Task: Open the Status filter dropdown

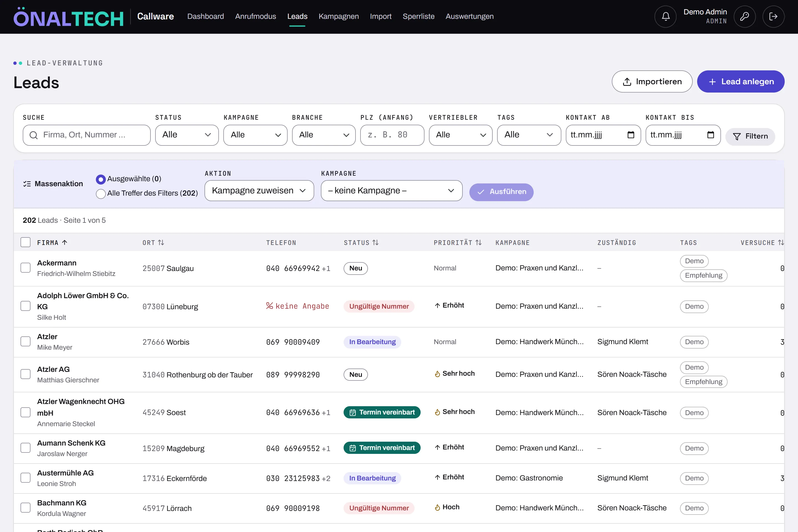Action: pos(187,135)
